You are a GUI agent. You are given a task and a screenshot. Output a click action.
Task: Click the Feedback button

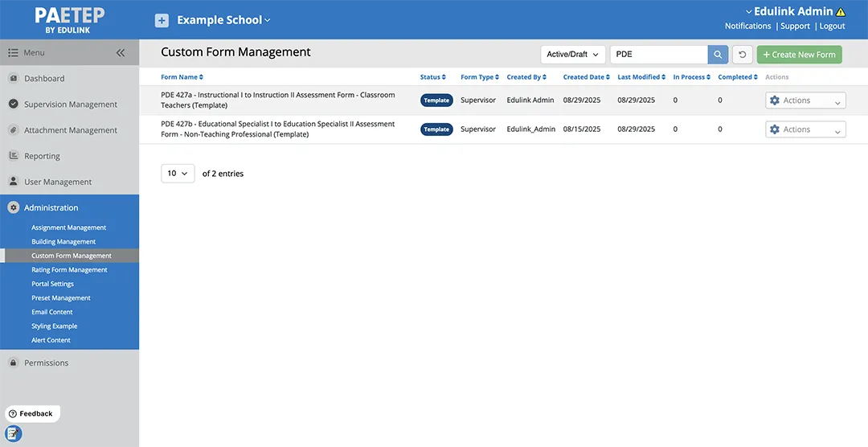32,414
